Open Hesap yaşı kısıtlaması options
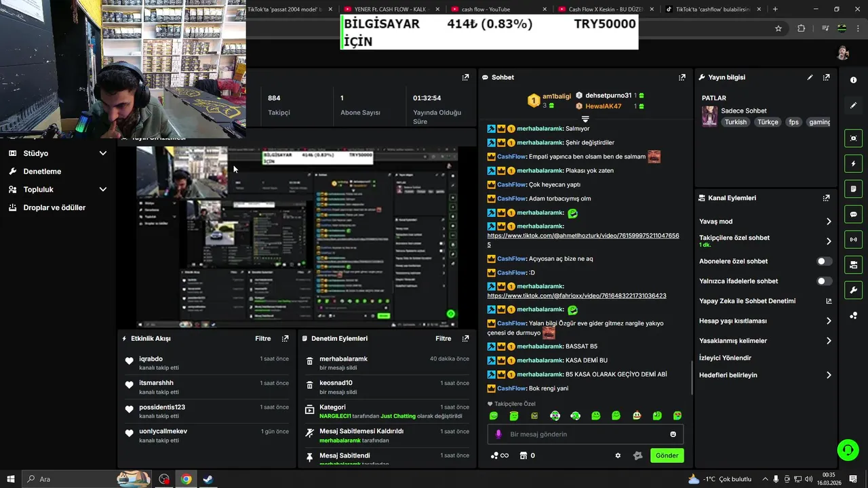The height and width of the screenshot is (488, 868). click(x=765, y=321)
